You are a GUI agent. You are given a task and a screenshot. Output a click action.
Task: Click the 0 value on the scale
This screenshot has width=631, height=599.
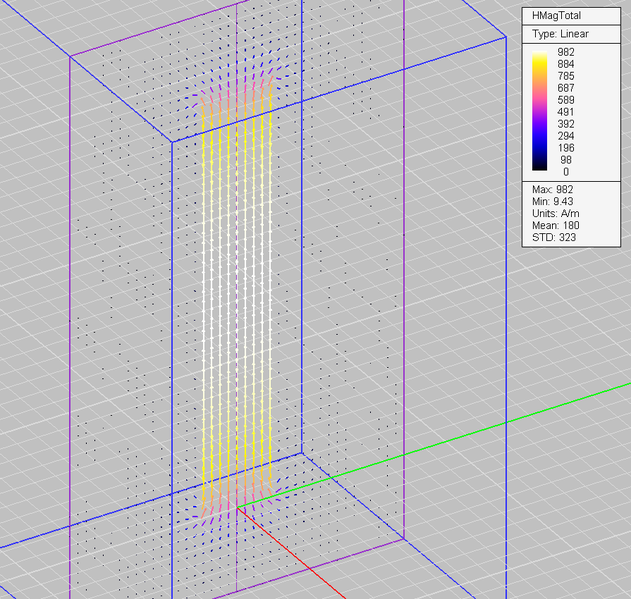coord(566,172)
